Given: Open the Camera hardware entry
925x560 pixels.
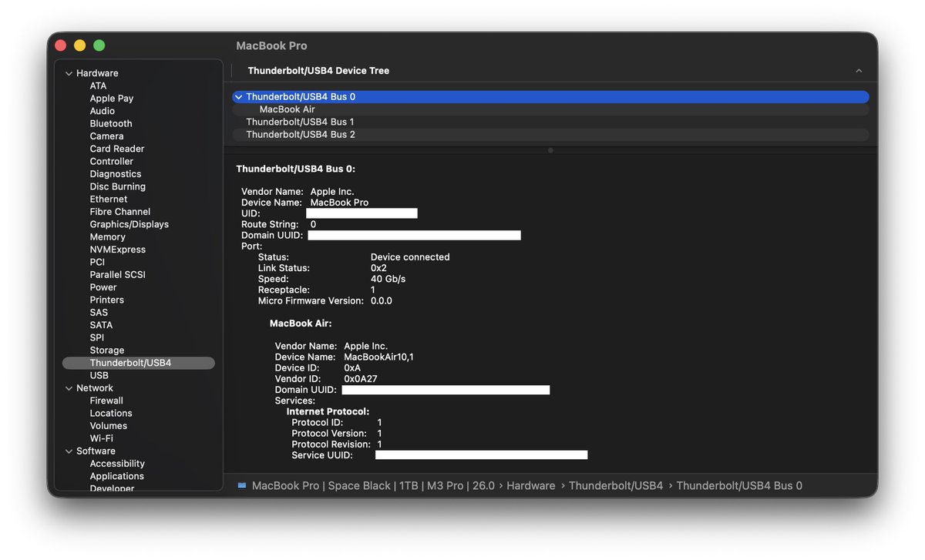Looking at the screenshot, I should [x=106, y=136].
